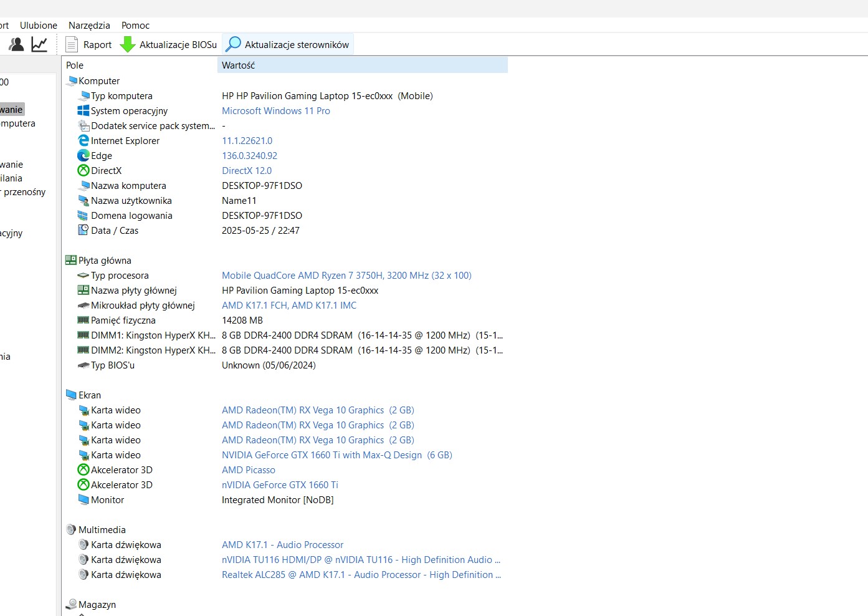Select the Płyta główna group icon
Viewport: 868px width, 616px height.
pyautogui.click(x=72, y=261)
